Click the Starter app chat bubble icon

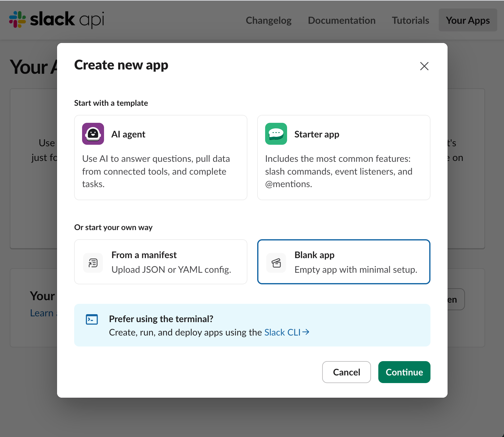point(276,134)
